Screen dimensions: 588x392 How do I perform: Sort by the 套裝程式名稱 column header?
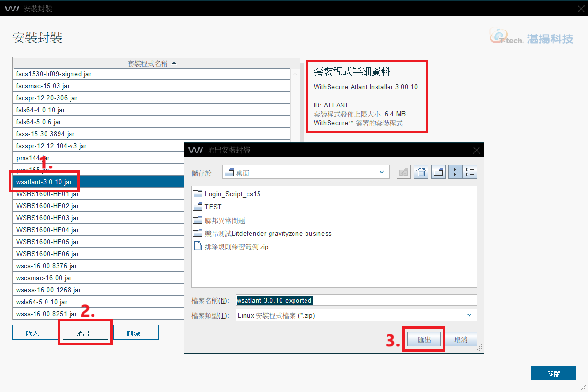pos(152,63)
